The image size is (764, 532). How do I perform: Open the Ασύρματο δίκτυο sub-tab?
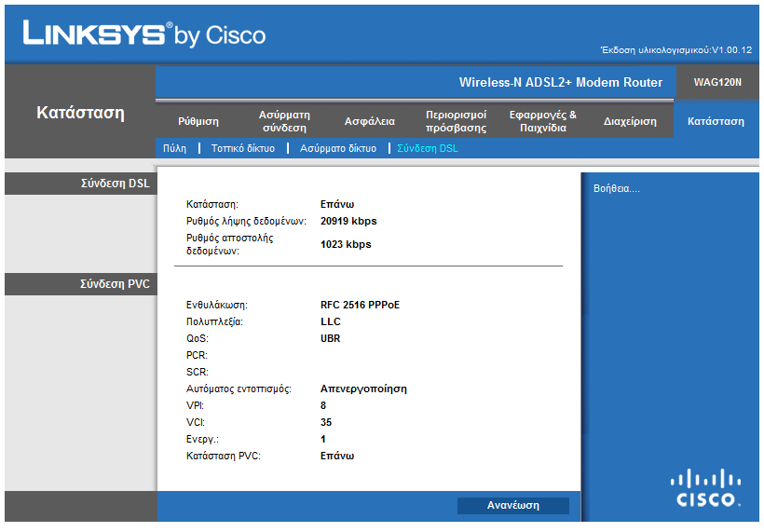click(337, 148)
